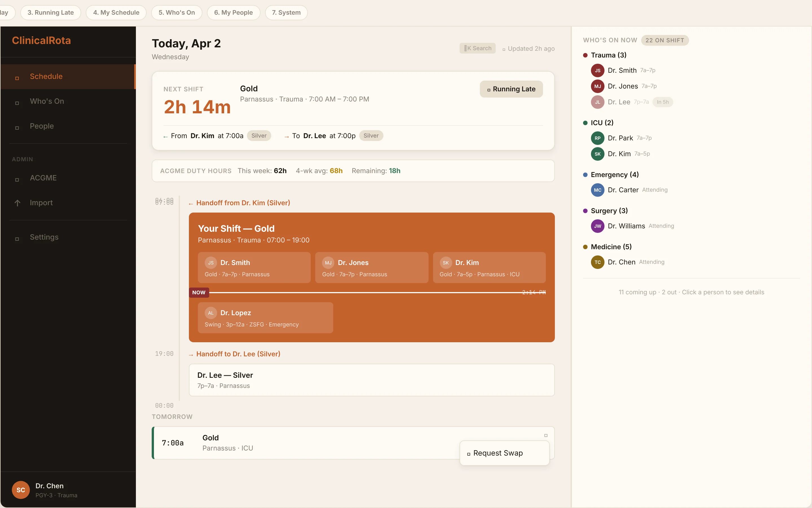Click Dr. Smith's JS avatar in Trauma
Screen dimensions: 812x508
[x=597, y=70]
